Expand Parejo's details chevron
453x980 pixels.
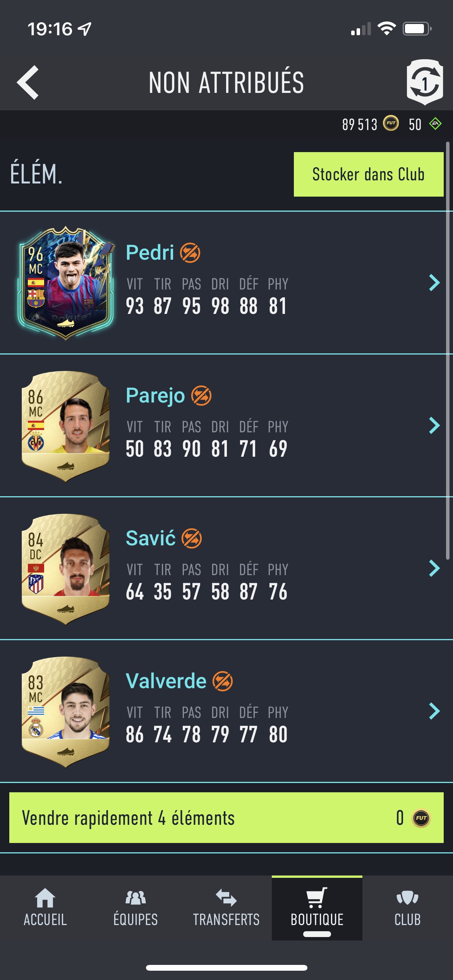point(434,425)
